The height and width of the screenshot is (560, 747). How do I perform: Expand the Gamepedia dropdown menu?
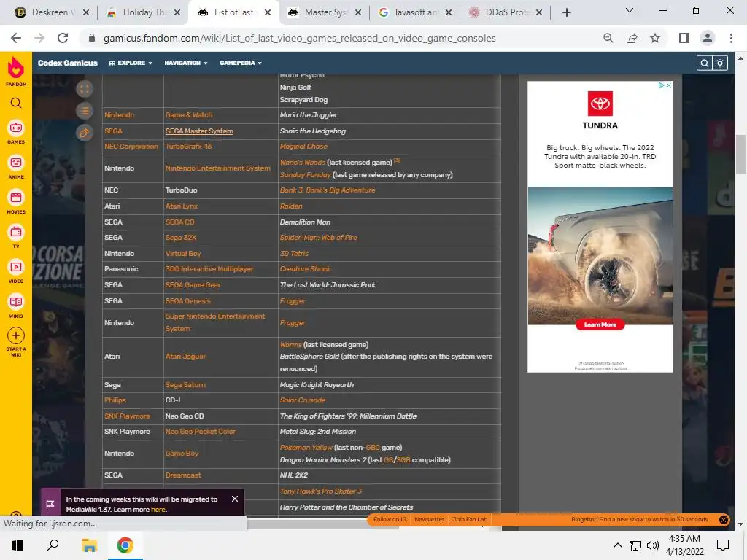pyautogui.click(x=241, y=63)
